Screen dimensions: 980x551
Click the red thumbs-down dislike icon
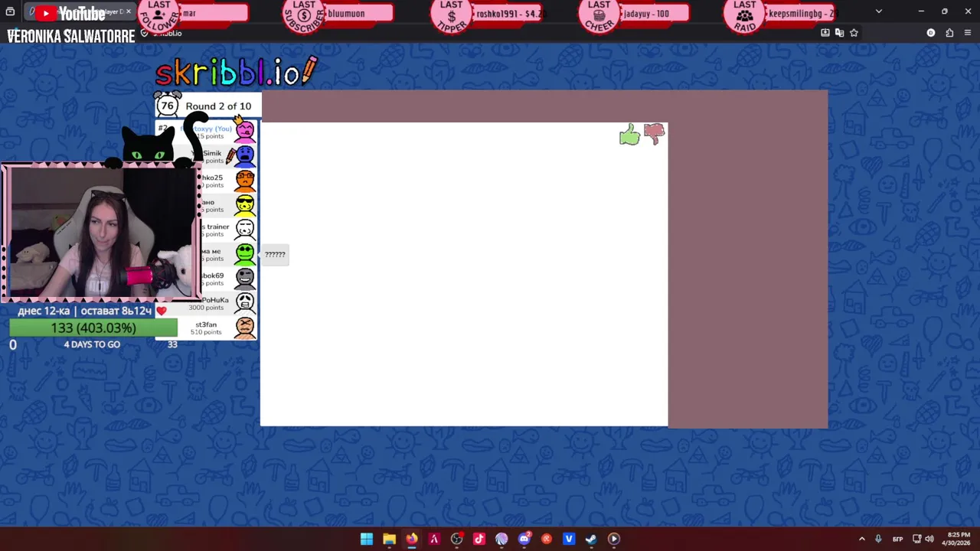tap(655, 134)
